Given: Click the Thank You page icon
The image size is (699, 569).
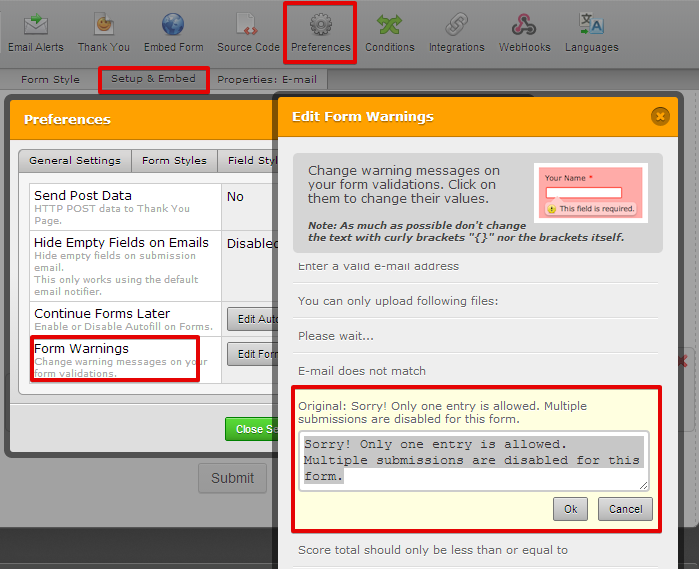Looking at the screenshot, I should click(x=103, y=24).
